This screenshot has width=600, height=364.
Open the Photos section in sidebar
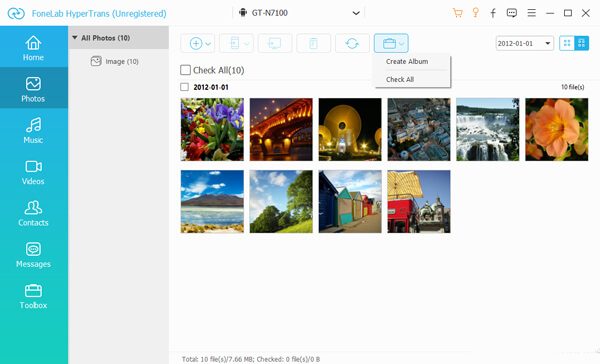(34, 88)
